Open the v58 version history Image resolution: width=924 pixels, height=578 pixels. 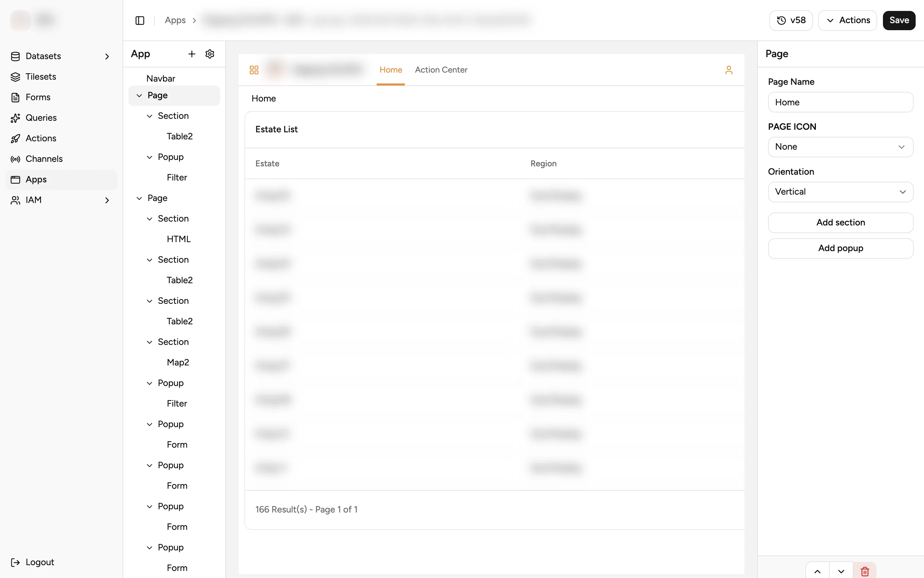click(x=791, y=20)
